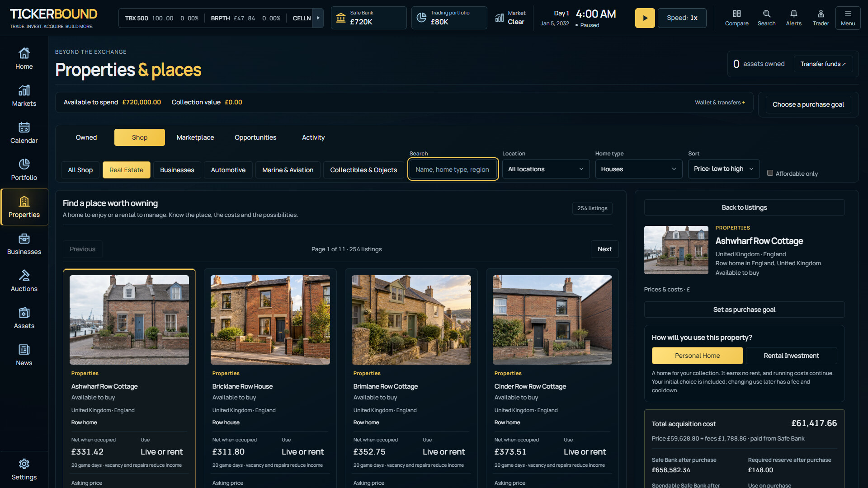Open the Sort Price low to high dropdown
The image size is (868, 488).
pyautogui.click(x=723, y=169)
